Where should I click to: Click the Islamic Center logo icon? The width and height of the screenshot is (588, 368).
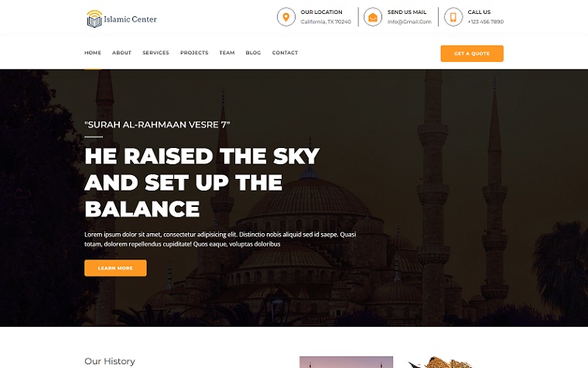[94, 19]
